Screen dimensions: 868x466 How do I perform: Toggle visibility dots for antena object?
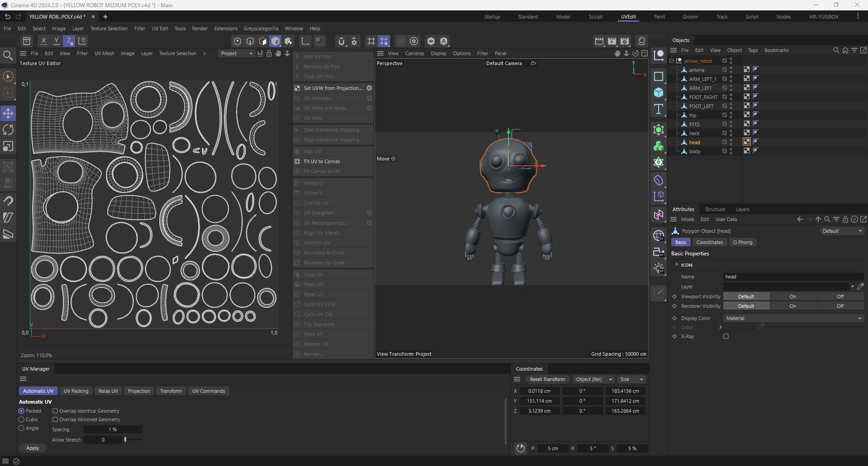coord(731,70)
